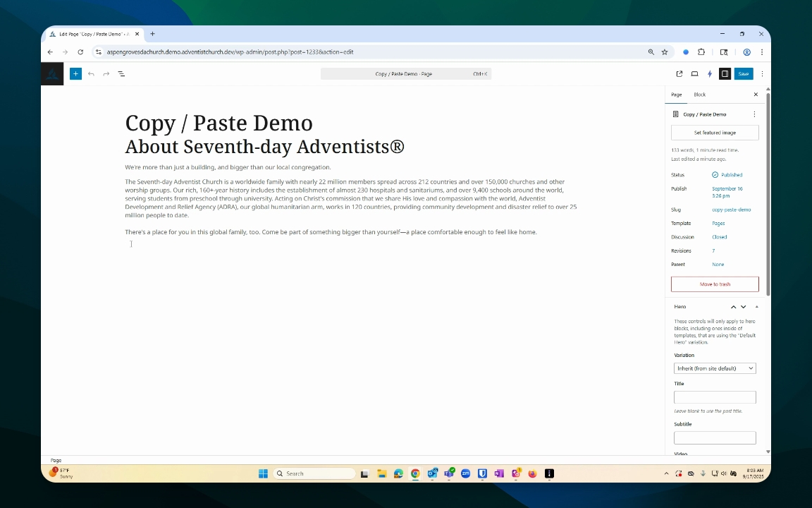
Task: Click Move to trash button
Action: point(715,284)
